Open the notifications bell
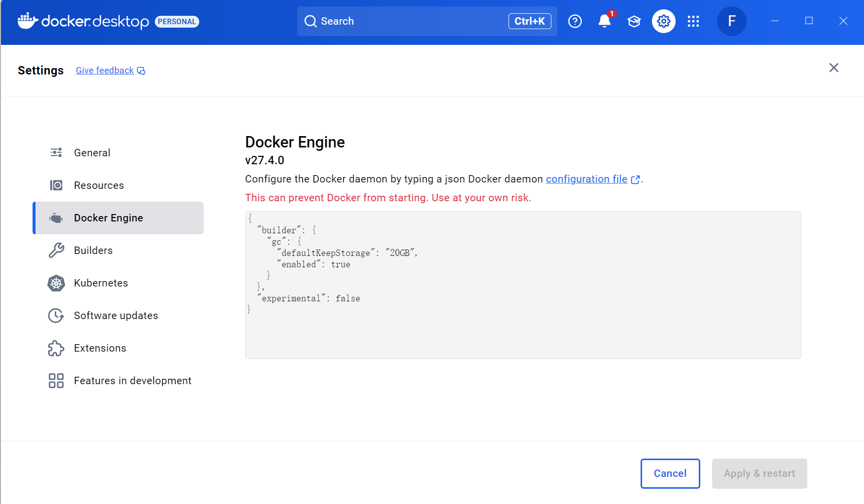Image resolution: width=864 pixels, height=504 pixels. (x=605, y=21)
